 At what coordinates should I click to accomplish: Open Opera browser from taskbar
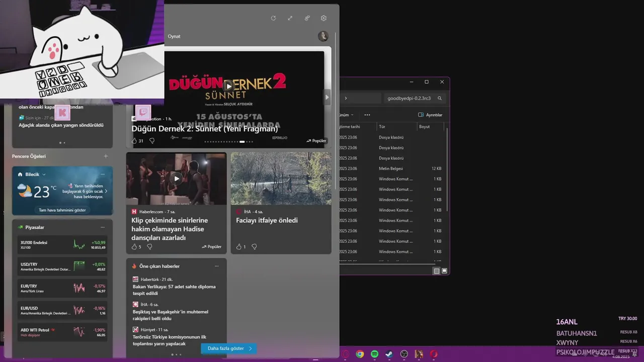pyautogui.click(x=433, y=354)
